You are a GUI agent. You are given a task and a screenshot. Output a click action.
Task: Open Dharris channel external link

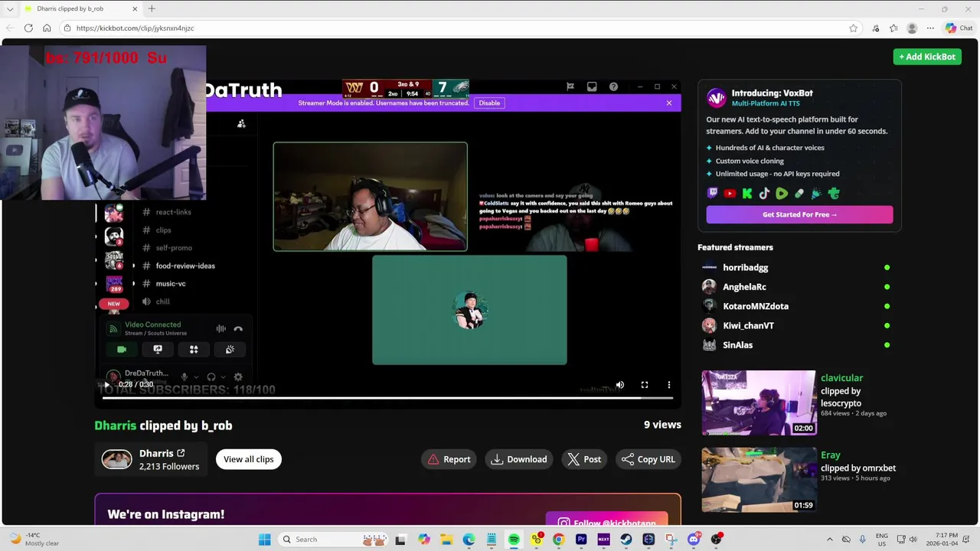pyautogui.click(x=181, y=453)
